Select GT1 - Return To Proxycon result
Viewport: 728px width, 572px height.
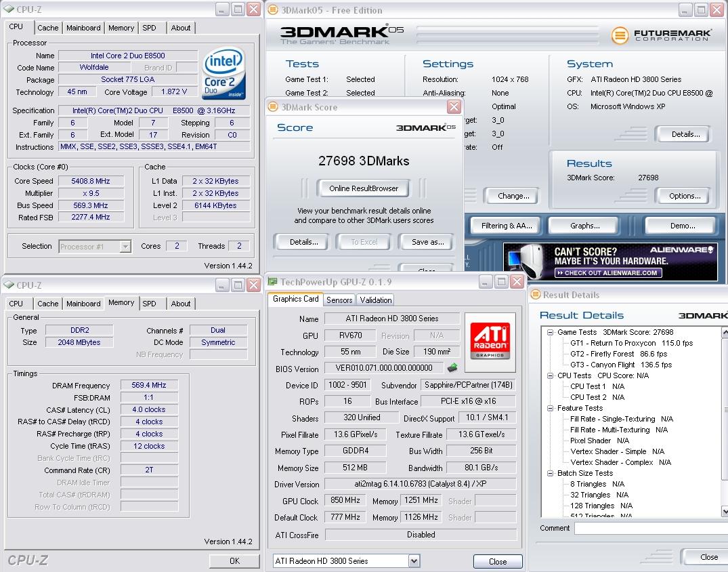point(631,343)
